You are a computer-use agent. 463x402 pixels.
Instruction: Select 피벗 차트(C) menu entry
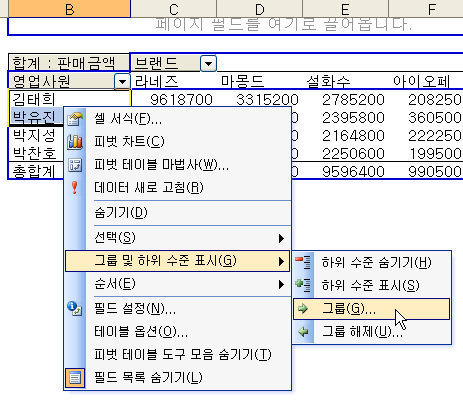coord(178,142)
